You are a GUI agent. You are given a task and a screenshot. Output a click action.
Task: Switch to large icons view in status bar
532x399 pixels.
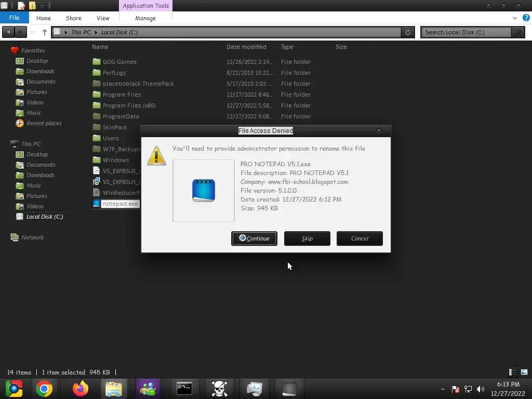pyautogui.click(x=524, y=372)
